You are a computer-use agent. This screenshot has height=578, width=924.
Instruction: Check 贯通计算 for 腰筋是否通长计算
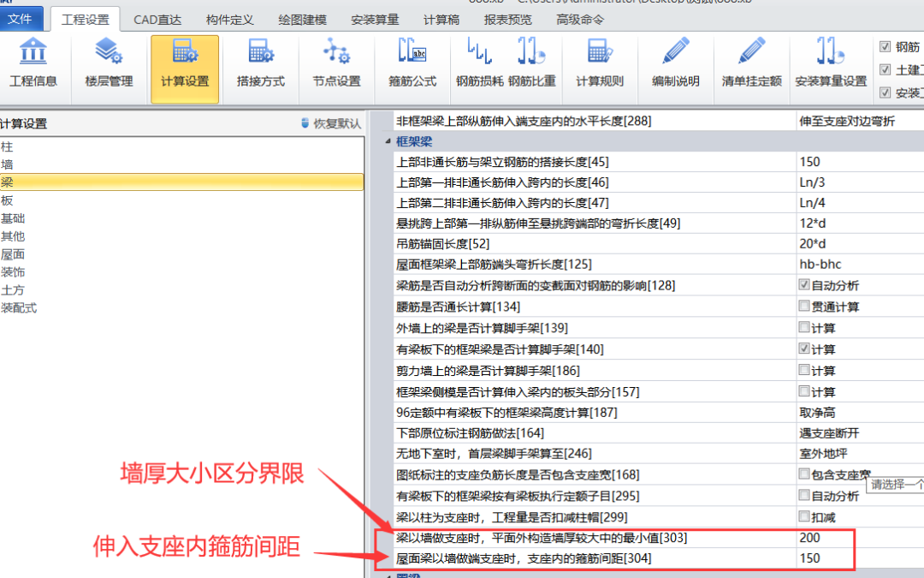click(x=804, y=307)
